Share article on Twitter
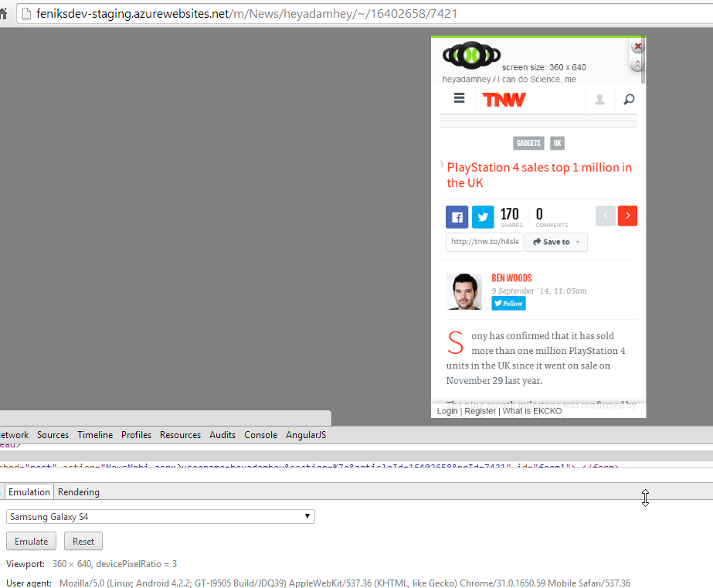This screenshot has height=588, width=713. 483,216
